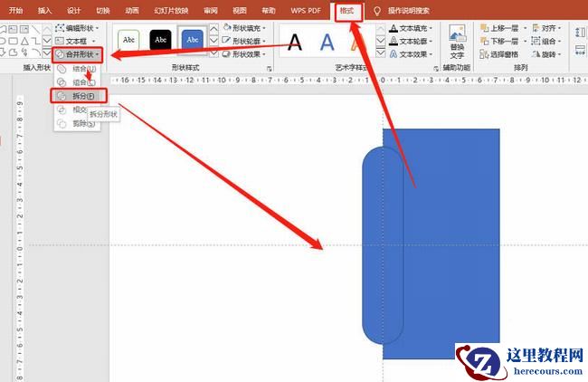
Task: Click the lightbulb icon beside 操作说明搜索
Action: click(377, 11)
